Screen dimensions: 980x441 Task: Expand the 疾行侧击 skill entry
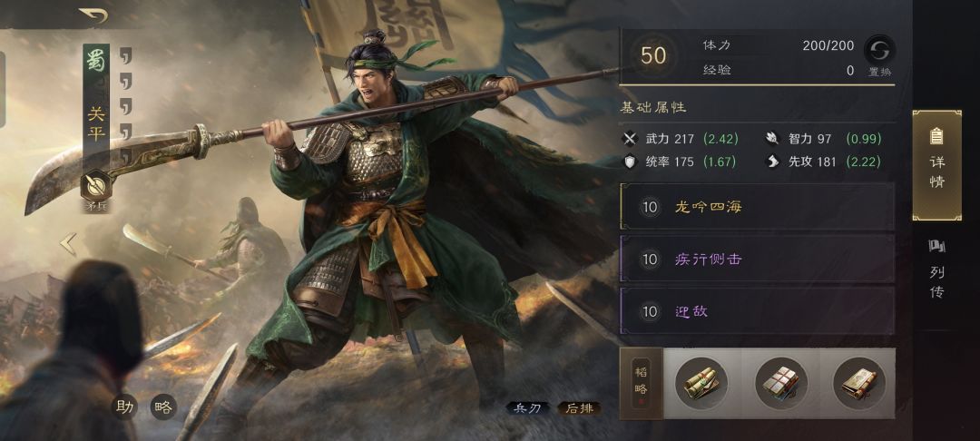pos(757,259)
